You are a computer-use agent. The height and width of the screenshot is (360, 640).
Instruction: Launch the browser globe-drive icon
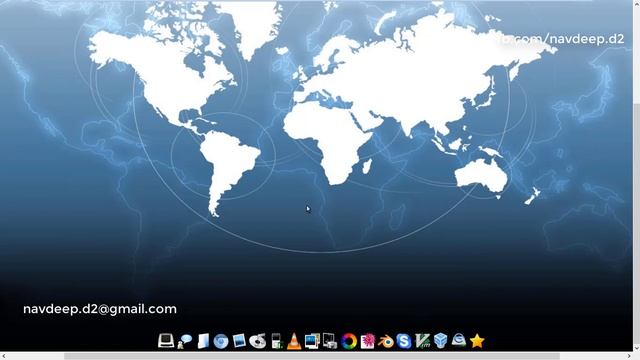pyautogui.click(x=459, y=340)
